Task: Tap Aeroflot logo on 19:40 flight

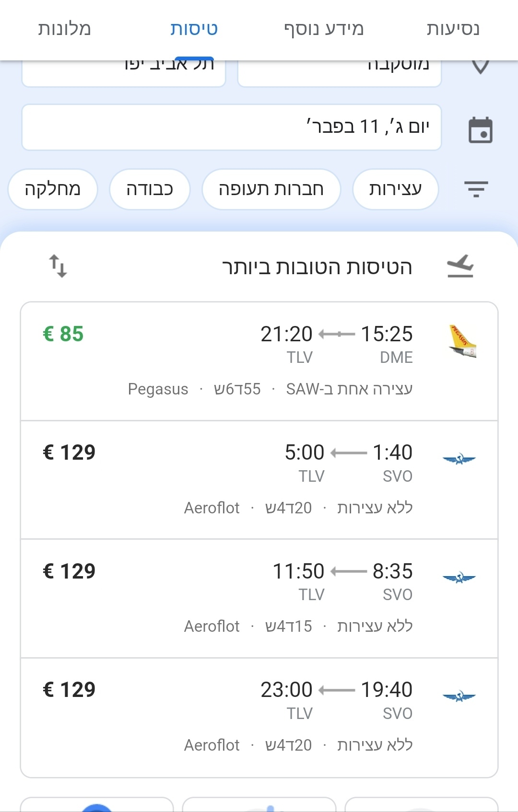Action: (459, 696)
